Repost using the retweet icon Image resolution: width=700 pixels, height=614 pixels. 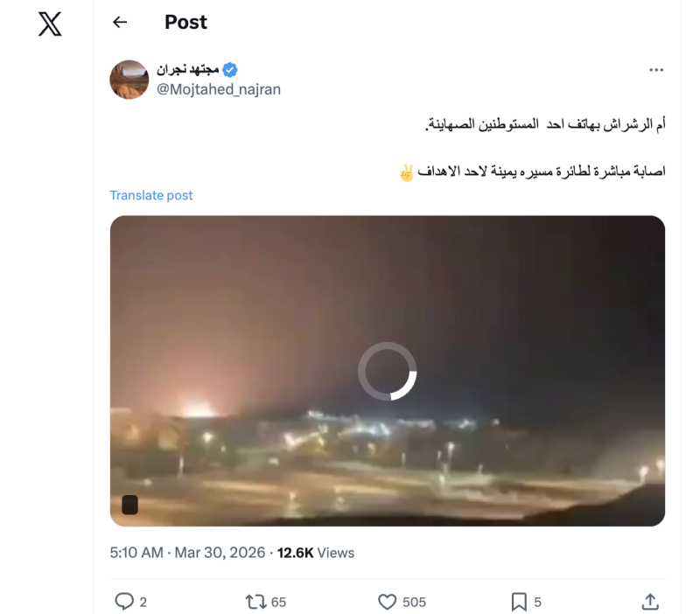tap(255, 602)
